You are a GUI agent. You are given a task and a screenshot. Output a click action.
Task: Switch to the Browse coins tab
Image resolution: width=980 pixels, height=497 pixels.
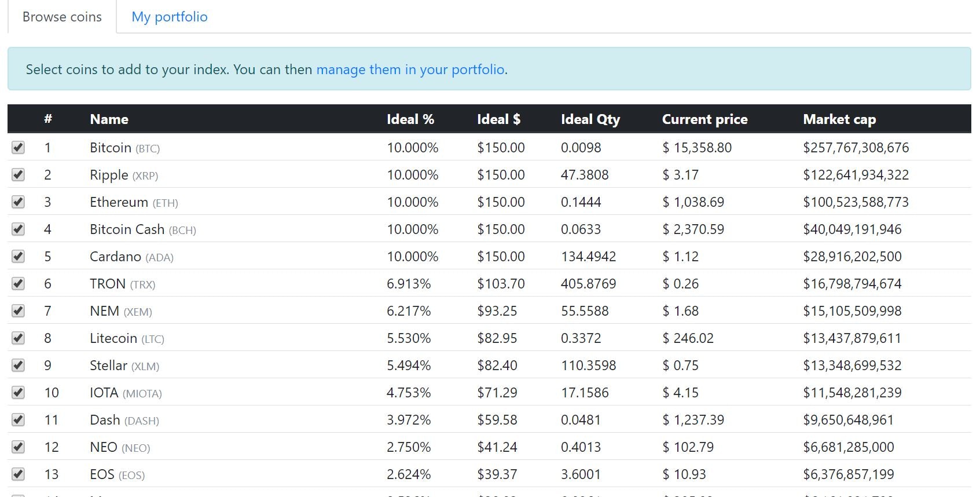[x=62, y=17]
